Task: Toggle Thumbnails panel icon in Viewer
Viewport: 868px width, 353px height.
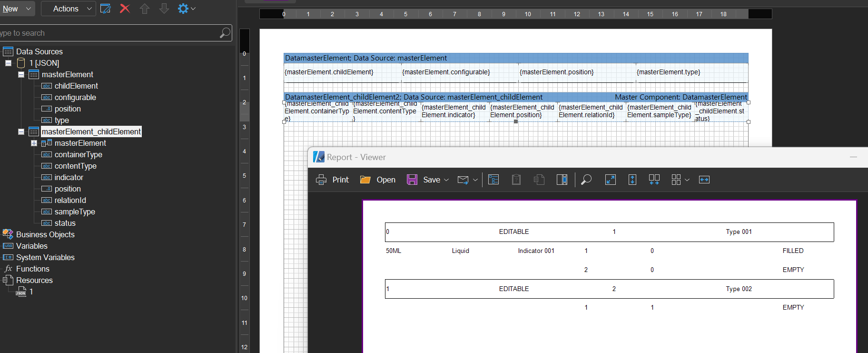Action: [x=562, y=180]
